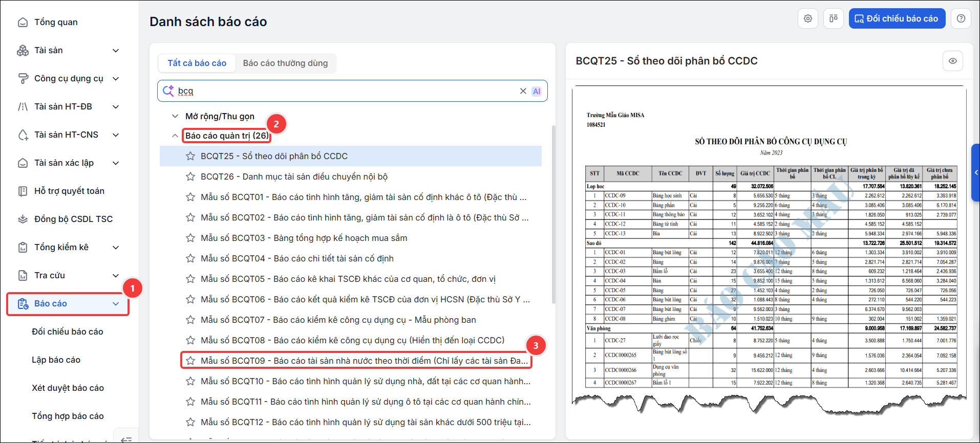The height and width of the screenshot is (443, 980).
Task: Open settings gear in the header
Action: click(x=808, y=18)
